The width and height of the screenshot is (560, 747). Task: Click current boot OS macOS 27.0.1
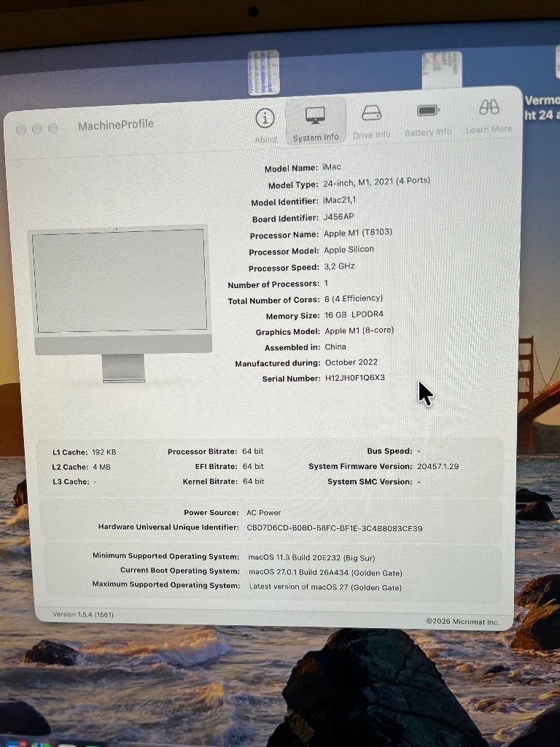(x=325, y=573)
